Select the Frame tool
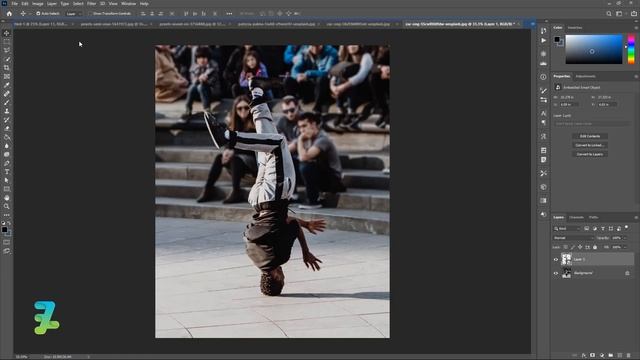The height and width of the screenshot is (360, 640). click(x=7, y=76)
